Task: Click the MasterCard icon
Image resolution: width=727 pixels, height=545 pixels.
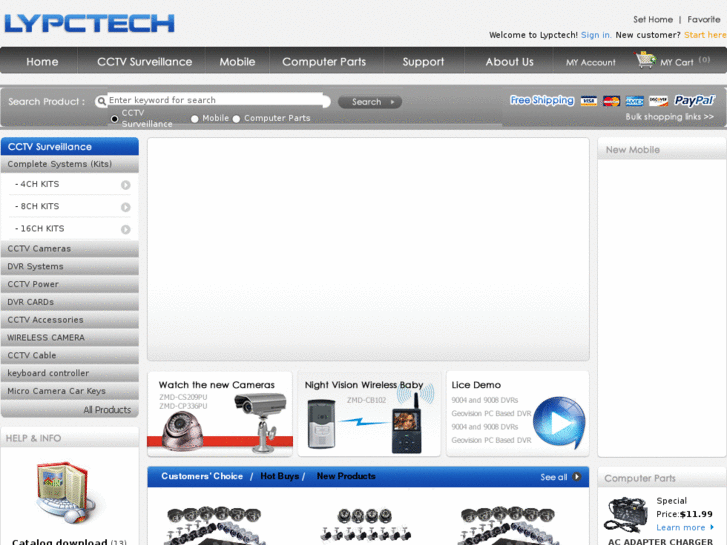Action: (x=611, y=101)
